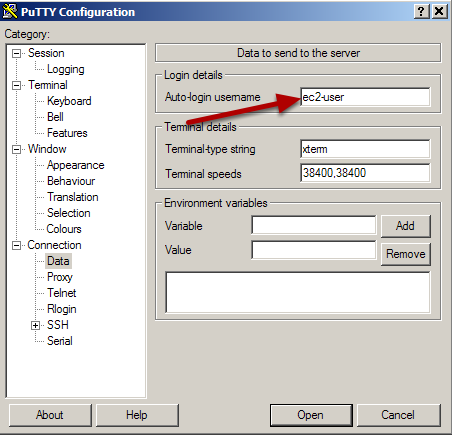Expand the SSH tree node
The height and width of the screenshot is (436, 452).
click(35, 325)
